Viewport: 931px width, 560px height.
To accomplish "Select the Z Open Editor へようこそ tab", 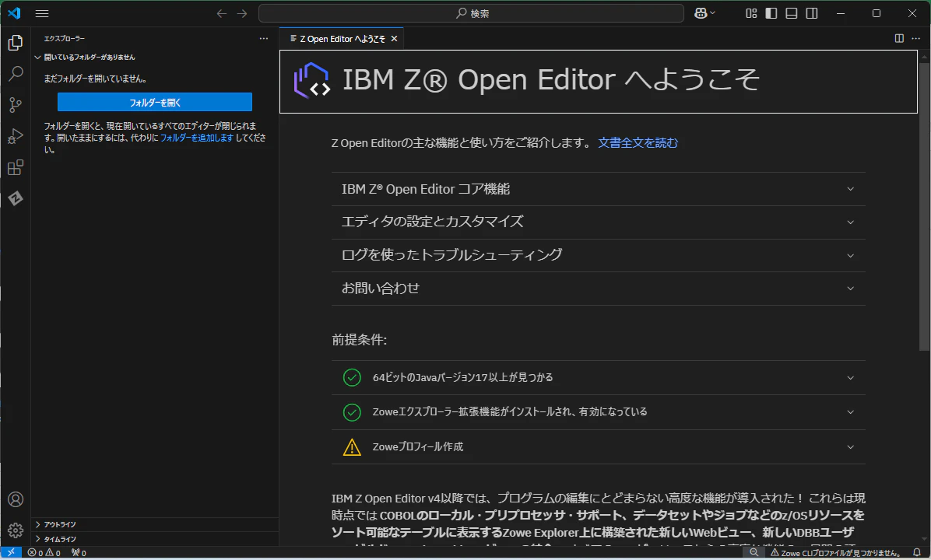I will [342, 39].
